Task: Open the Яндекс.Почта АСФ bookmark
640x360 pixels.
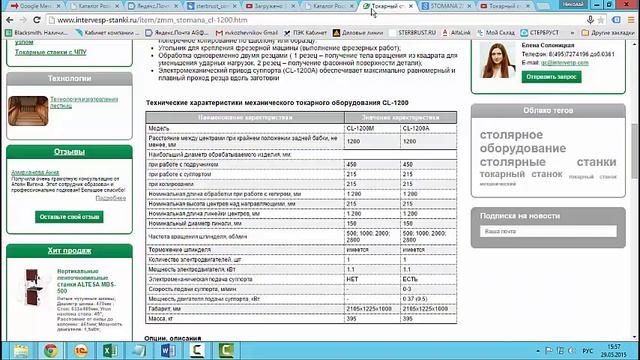Action: click(177, 33)
